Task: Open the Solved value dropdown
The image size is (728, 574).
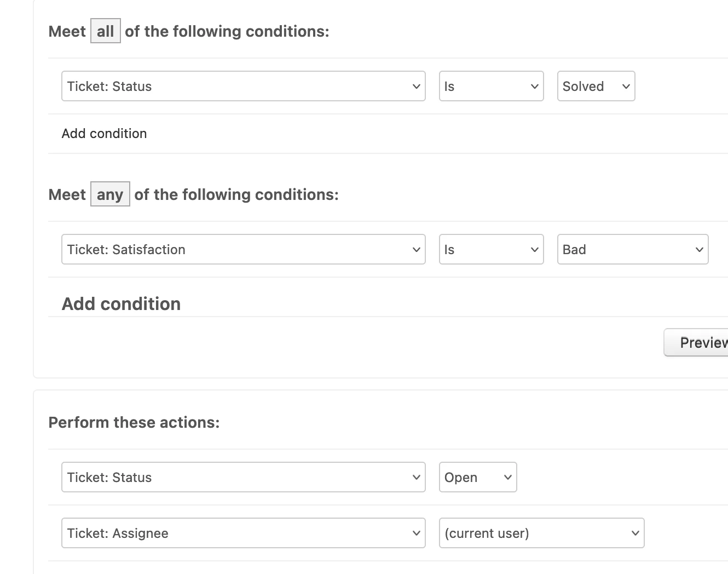Action: point(596,87)
